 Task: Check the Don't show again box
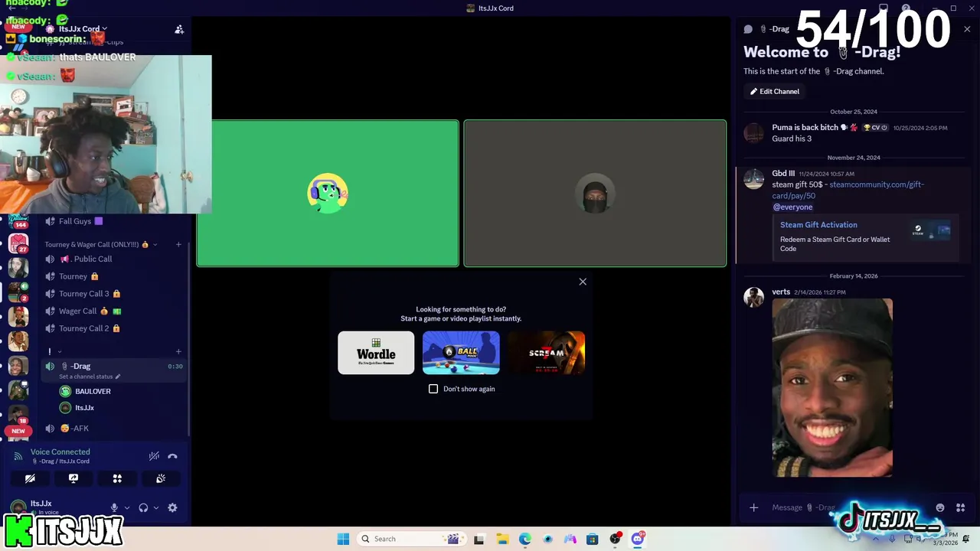433,389
